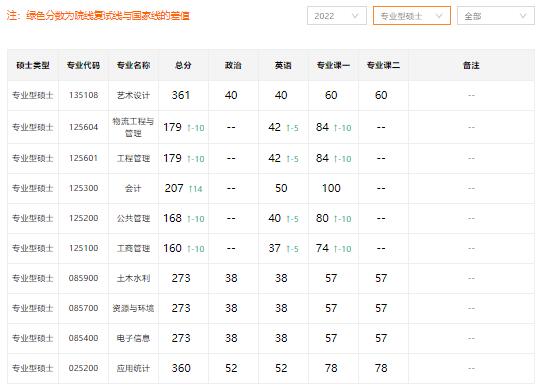Select major code 125604
Screen dimensions: 543x387
tap(83, 127)
